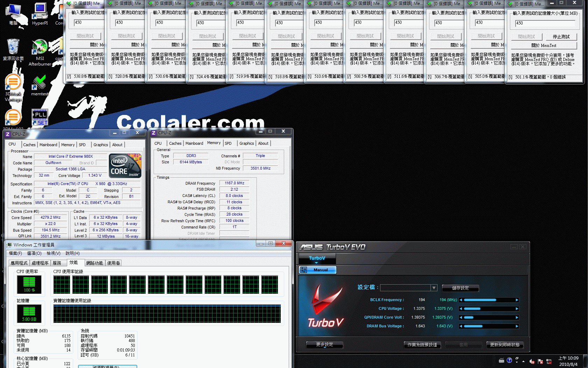Image resolution: width=588 pixels, height=368 pixels.
Task: Click the BCLK Frequency slider track
Action: click(x=489, y=300)
